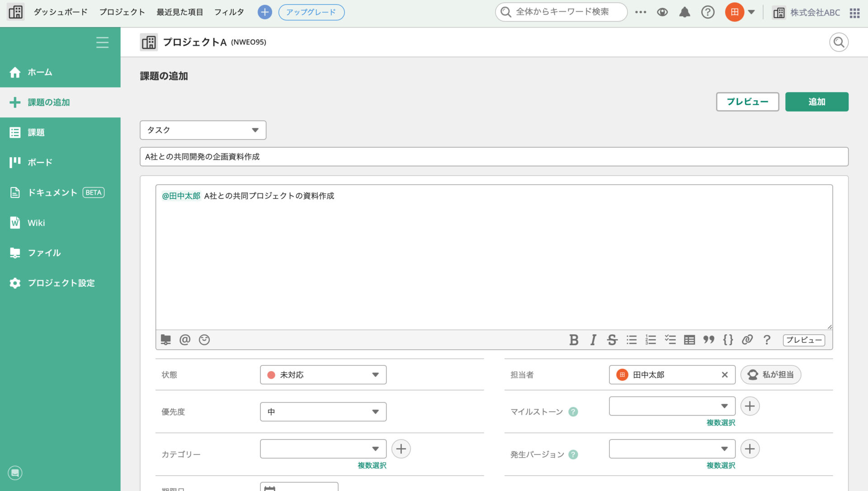Click the 追加 button to add the issue
This screenshot has height=491, width=868.
tap(816, 102)
